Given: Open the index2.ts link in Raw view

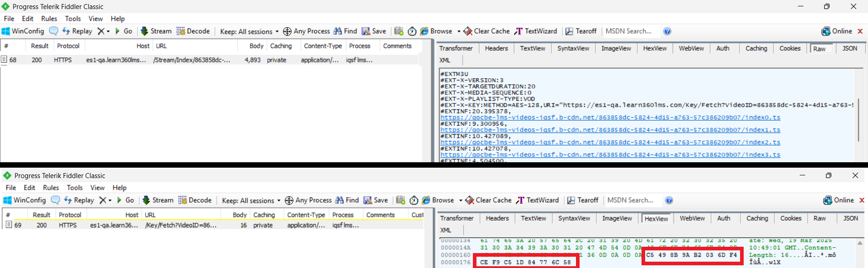Looking at the screenshot, I should point(610,142).
